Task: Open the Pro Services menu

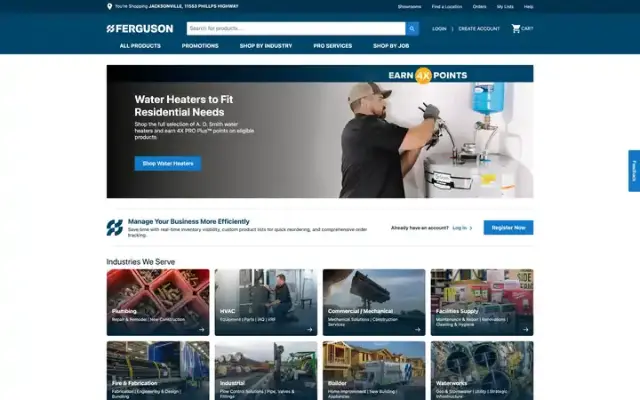Action: point(333,46)
